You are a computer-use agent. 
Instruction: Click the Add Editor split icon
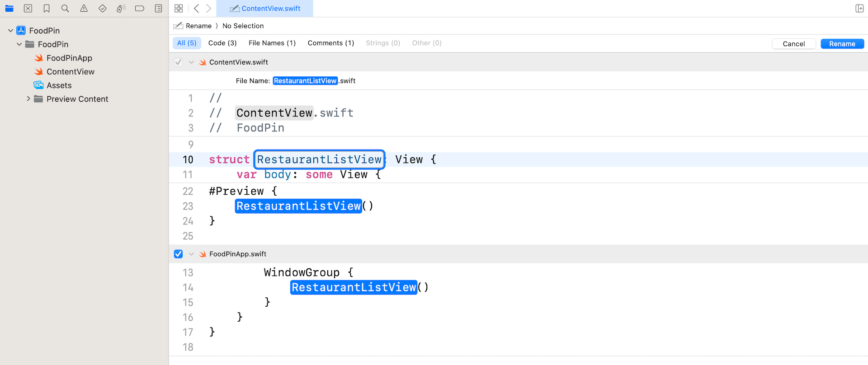(x=859, y=9)
